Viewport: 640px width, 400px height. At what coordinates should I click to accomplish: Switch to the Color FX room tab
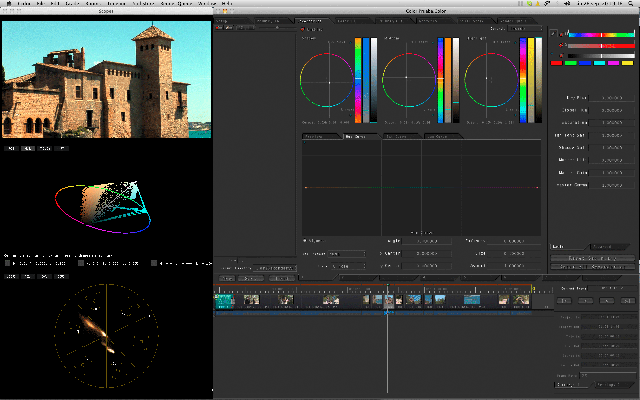[x=346, y=20]
